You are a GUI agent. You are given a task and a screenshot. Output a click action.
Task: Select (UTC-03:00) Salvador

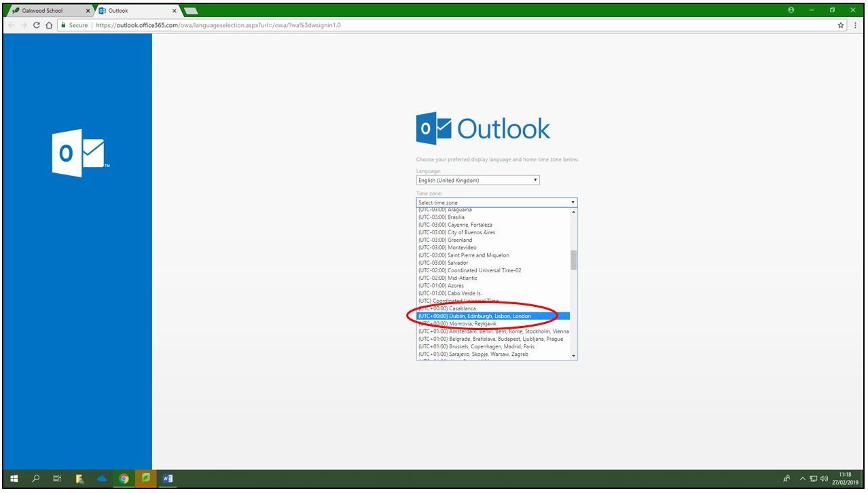click(x=493, y=263)
